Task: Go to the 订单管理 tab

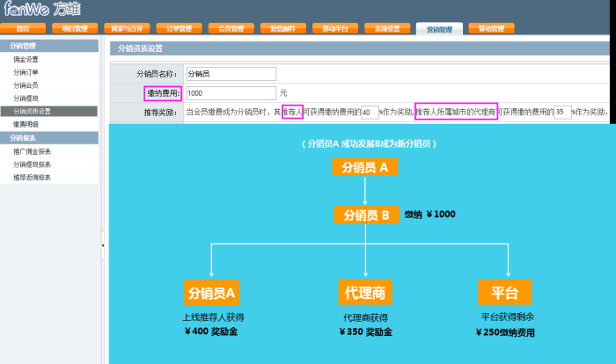Action: point(179,29)
